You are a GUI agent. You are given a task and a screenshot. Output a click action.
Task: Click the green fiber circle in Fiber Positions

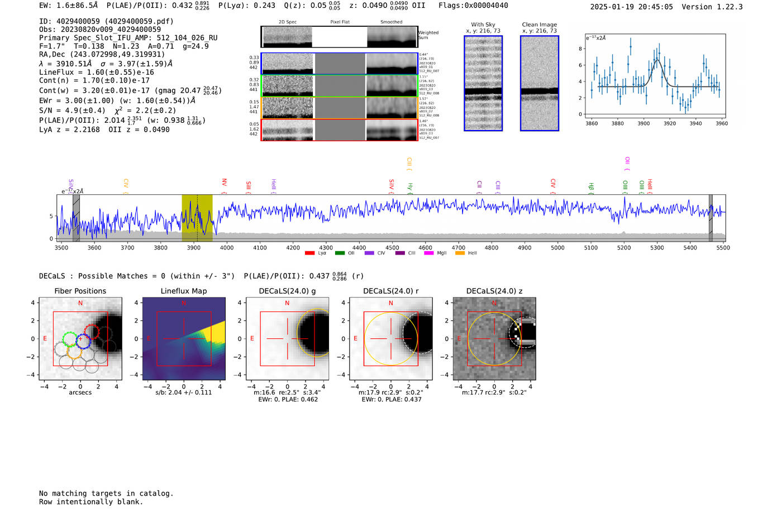[x=69, y=339]
